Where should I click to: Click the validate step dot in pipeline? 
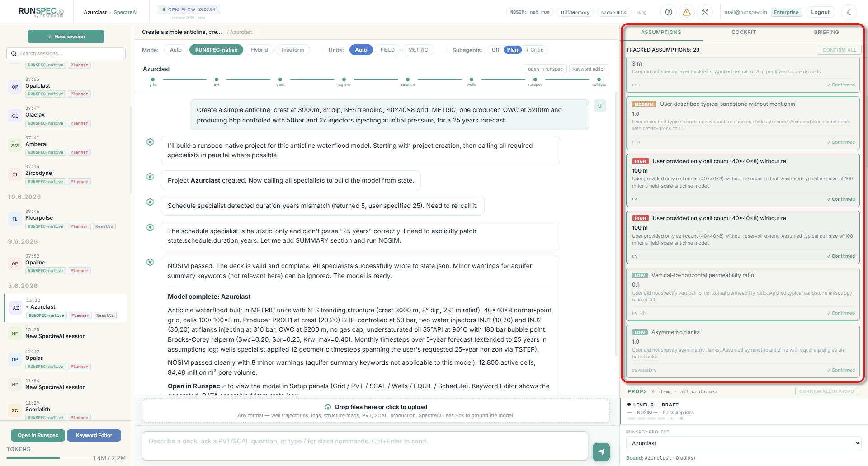(x=599, y=80)
